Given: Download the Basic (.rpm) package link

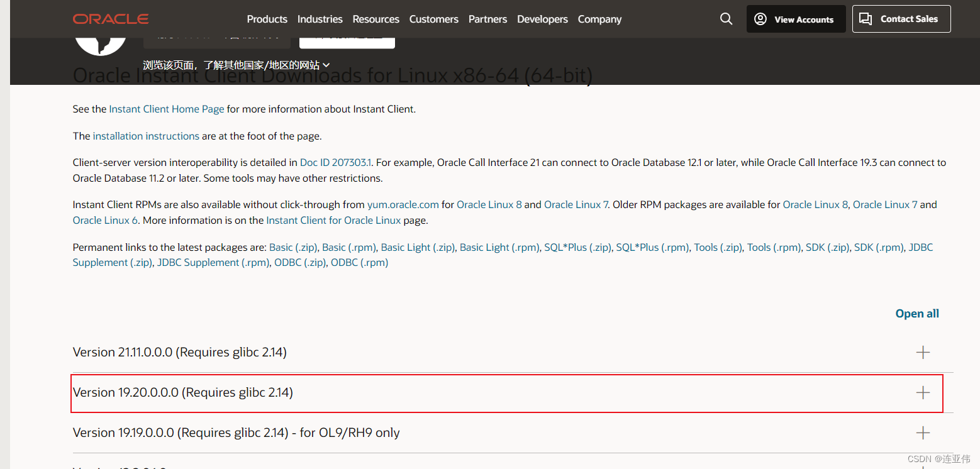Looking at the screenshot, I should (349, 247).
